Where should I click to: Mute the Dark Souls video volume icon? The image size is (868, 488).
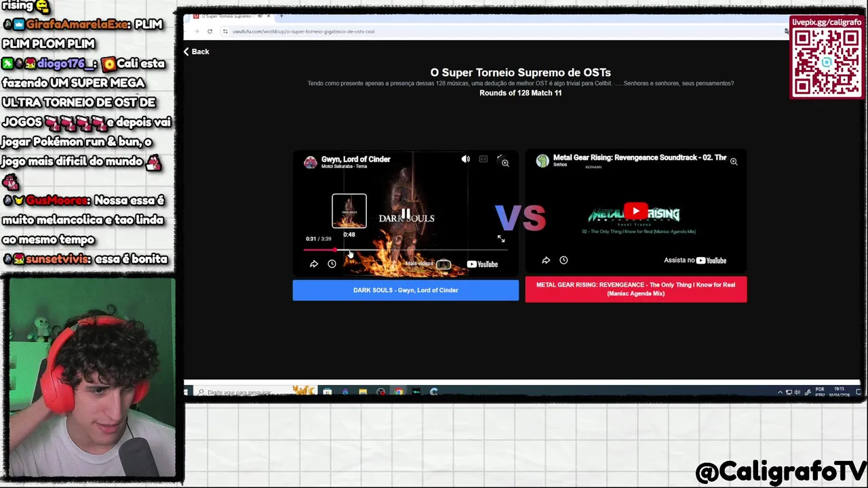pyautogui.click(x=465, y=159)
